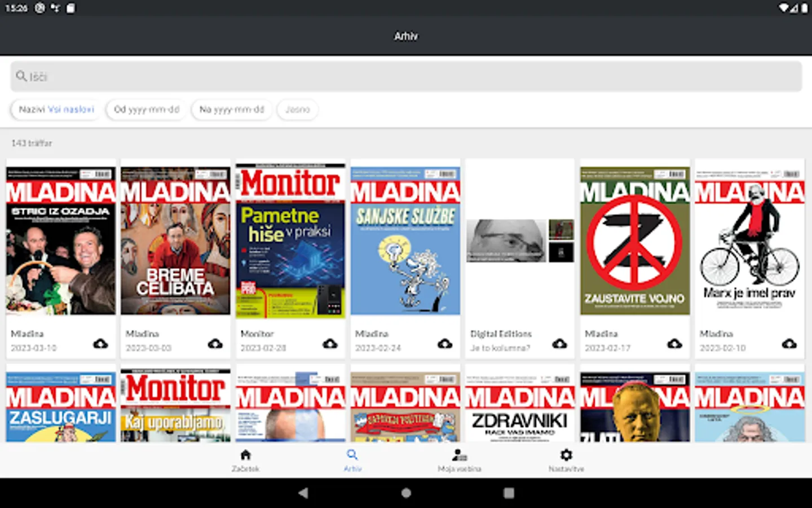Download the Mladina 2023-03-10 issue
The image size is (812, 508).
point(100,343)
